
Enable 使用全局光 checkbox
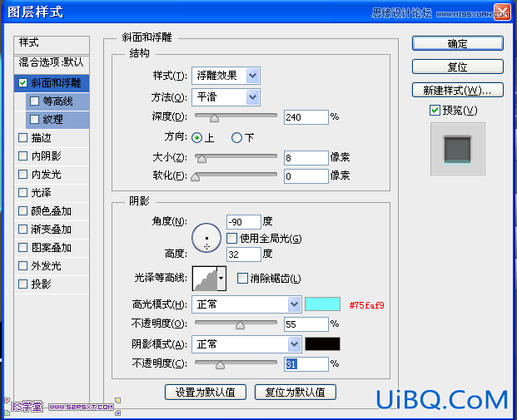point(231,238)
